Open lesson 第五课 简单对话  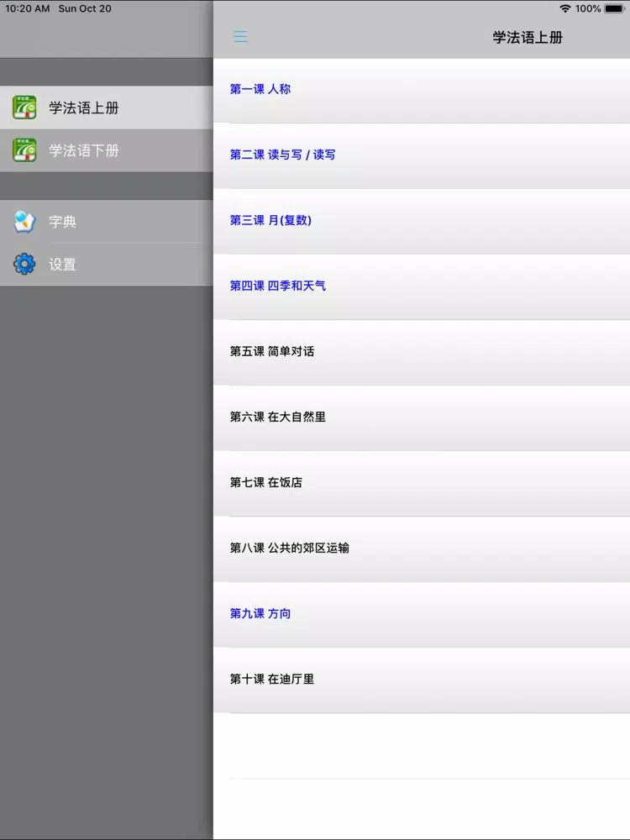[x=422, y=353]
